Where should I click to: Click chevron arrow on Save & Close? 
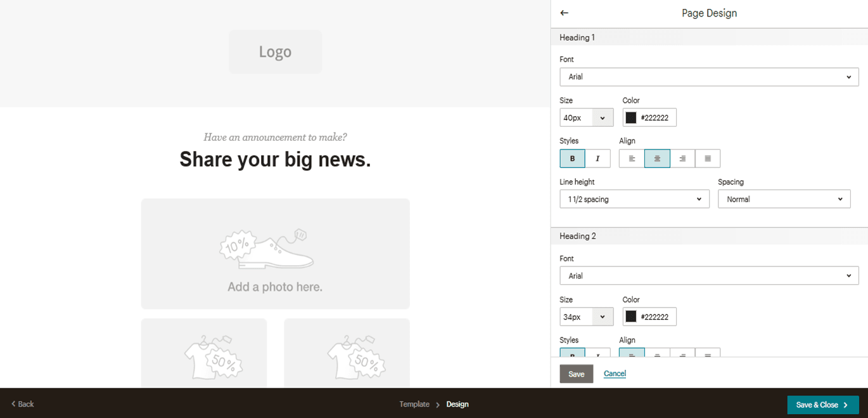click(846, 405)
